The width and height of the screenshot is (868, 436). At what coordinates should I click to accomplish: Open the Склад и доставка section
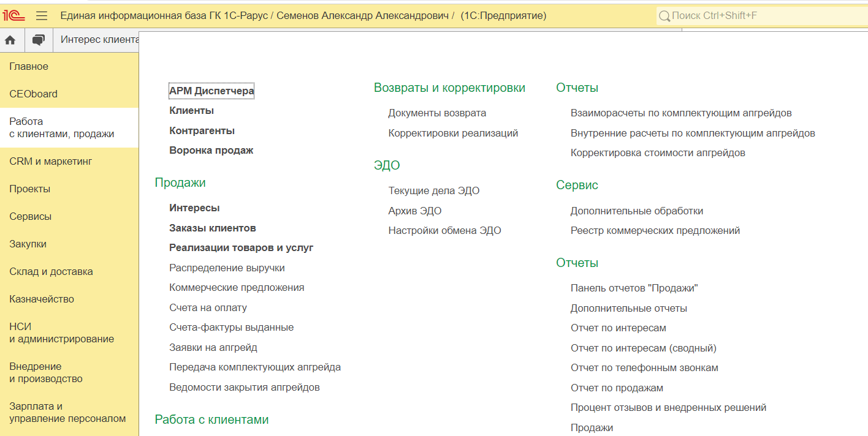(x=69, y=271)
